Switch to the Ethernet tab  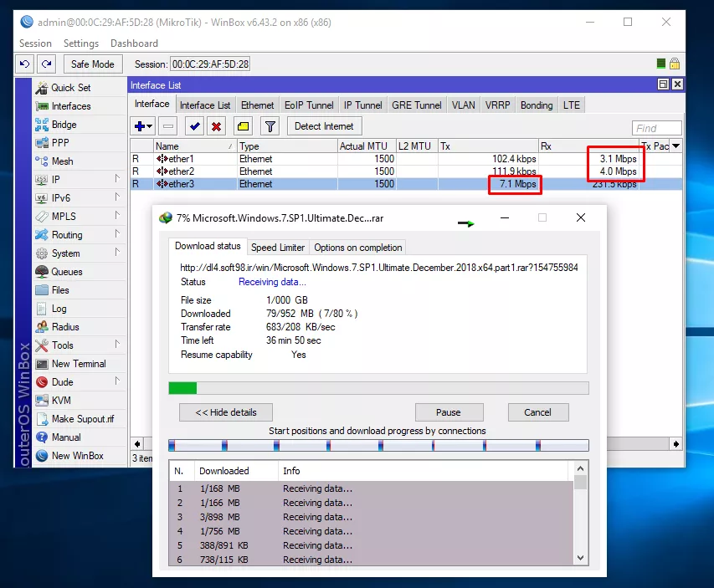point(257,105)
